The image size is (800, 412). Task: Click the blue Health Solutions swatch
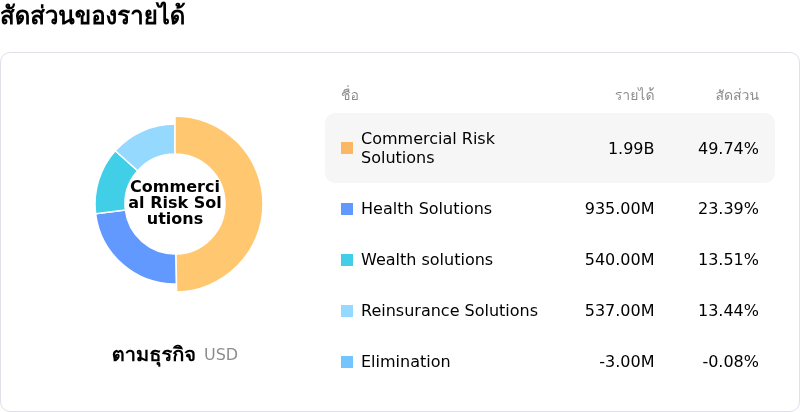[347, 209]
